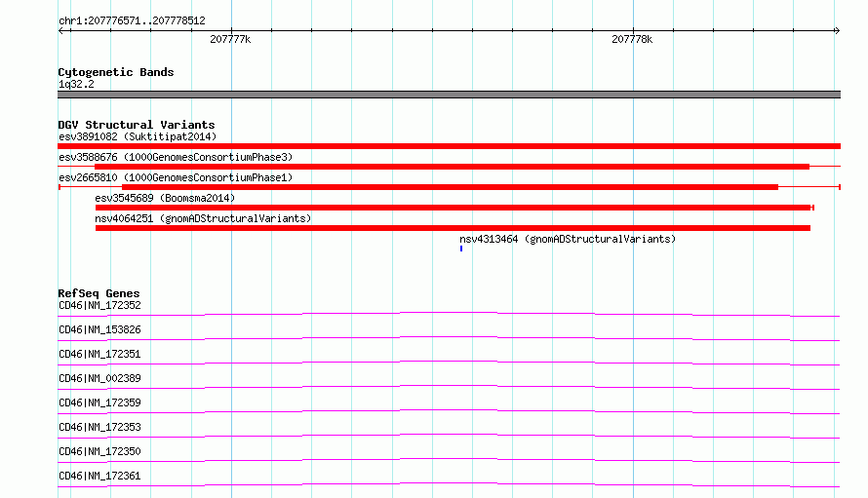Open esv3588676 (1000GenomesConsortiumPhase3) label

tap(176, 157)
